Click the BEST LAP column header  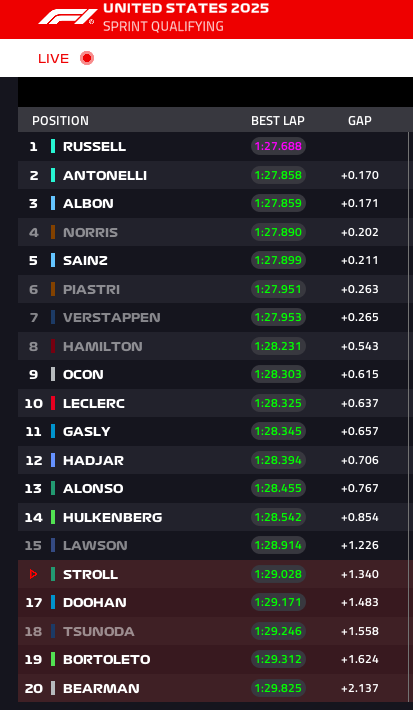[278, 121]
